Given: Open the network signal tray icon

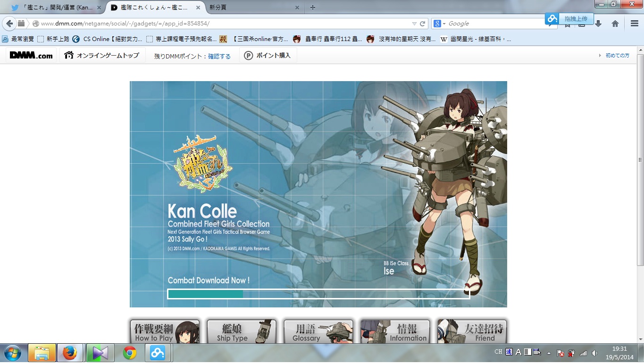Looking at the screenshot, I should [583, 353].
